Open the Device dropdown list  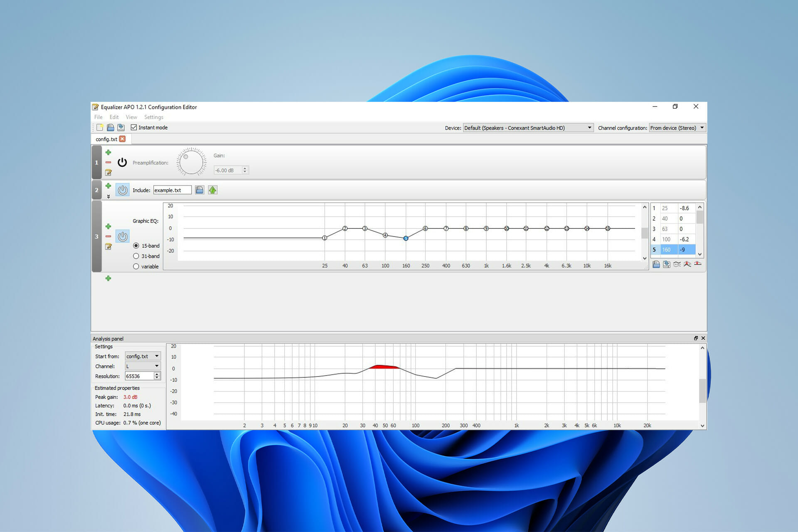click(x=528, y=128)
